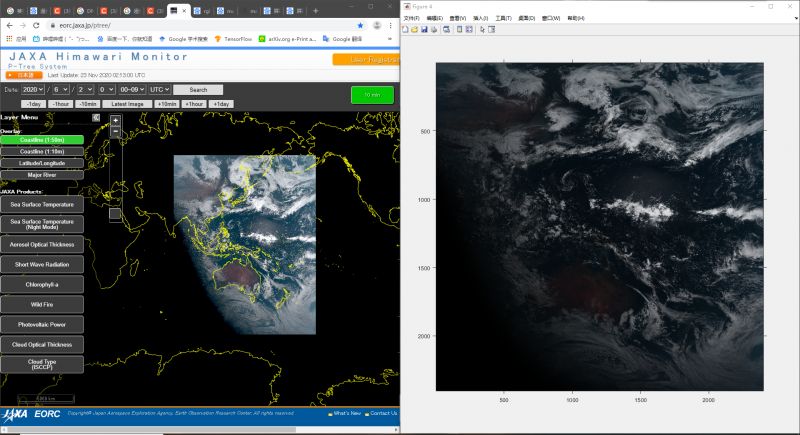
Task: Open the 工具(T) menu in Figure window
Action: [502, 18]
